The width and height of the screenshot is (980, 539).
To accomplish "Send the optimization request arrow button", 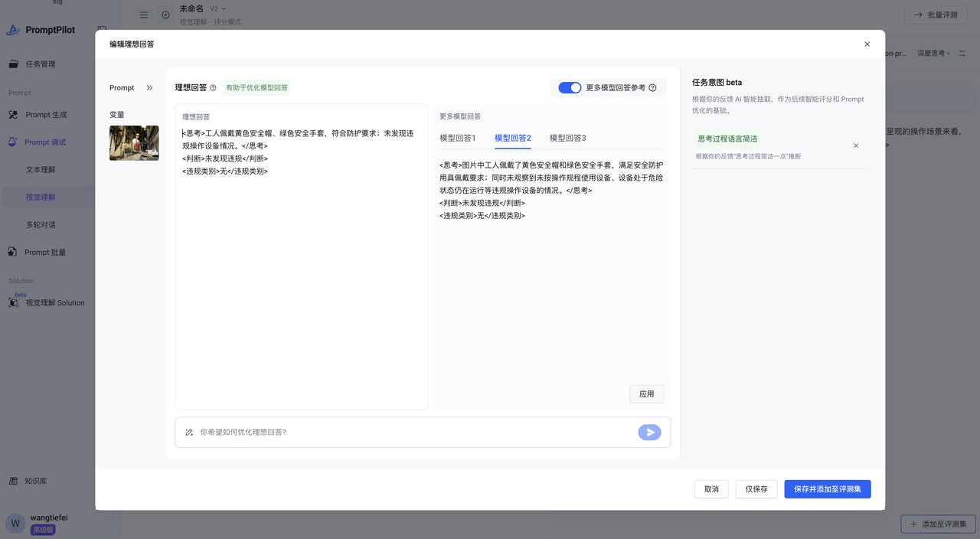I will click(x=649, y=433).
